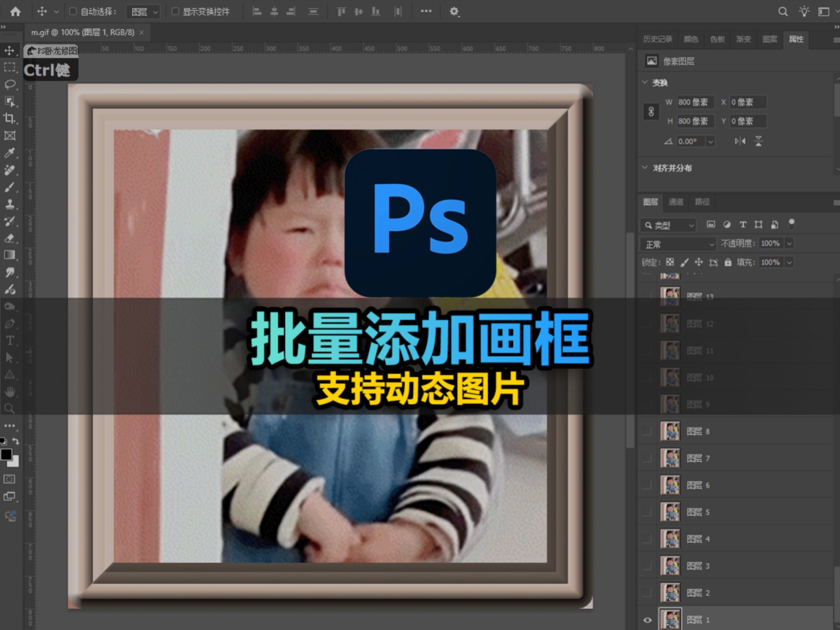Hide 图层 1 with its eye icon
840x630 pixels.
(648, 619)
